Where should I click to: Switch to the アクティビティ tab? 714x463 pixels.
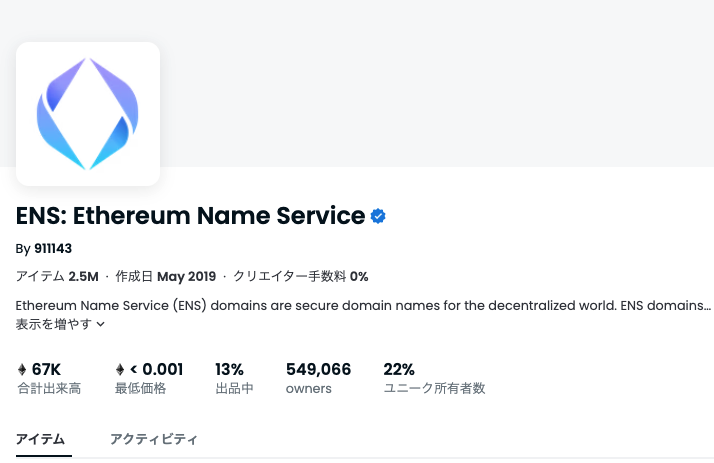coord(154,439)
